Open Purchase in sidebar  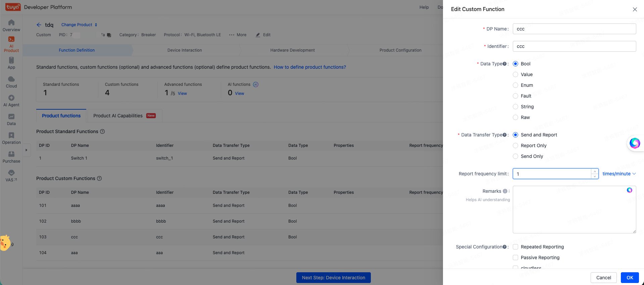click(11, 157)
